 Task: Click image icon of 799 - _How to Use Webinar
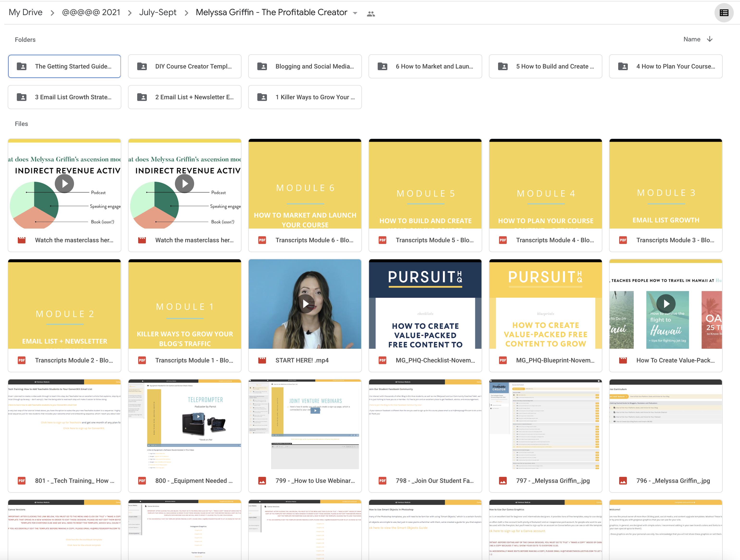pyautogui.click(x=262, y=481)
